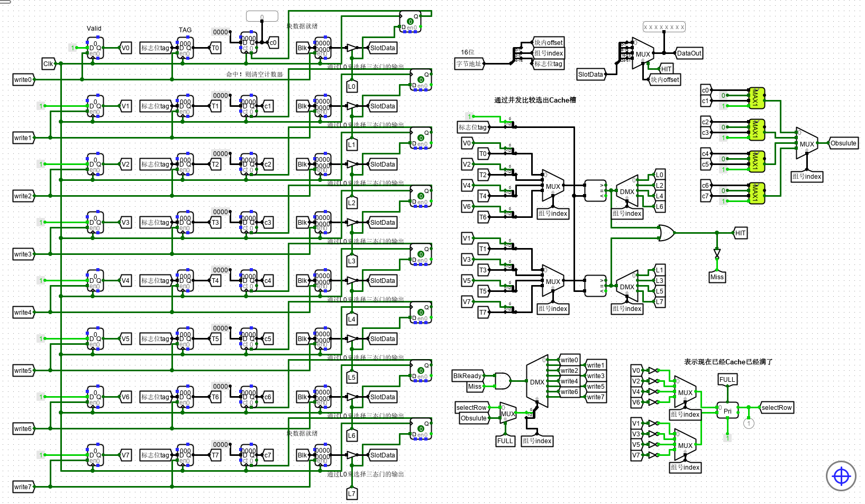Select the DMX driving write0 through write7

537,381
